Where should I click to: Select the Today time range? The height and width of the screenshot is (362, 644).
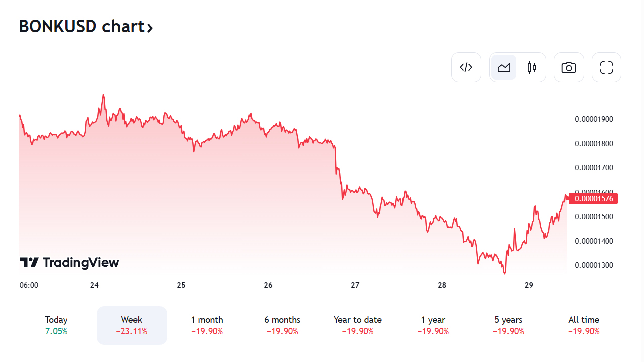click(x=56, y=325)
